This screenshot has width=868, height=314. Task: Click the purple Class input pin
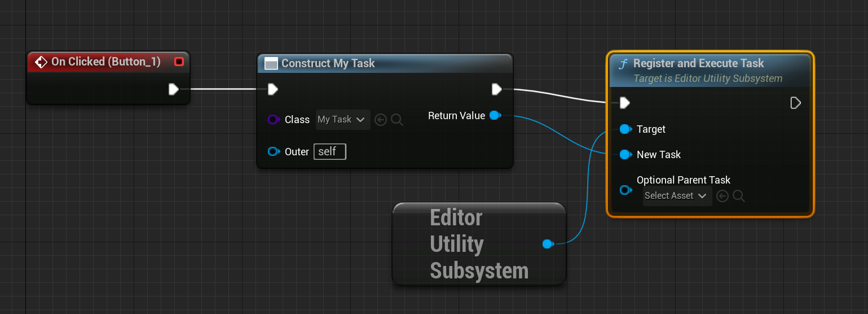click(x=274, y=120)
